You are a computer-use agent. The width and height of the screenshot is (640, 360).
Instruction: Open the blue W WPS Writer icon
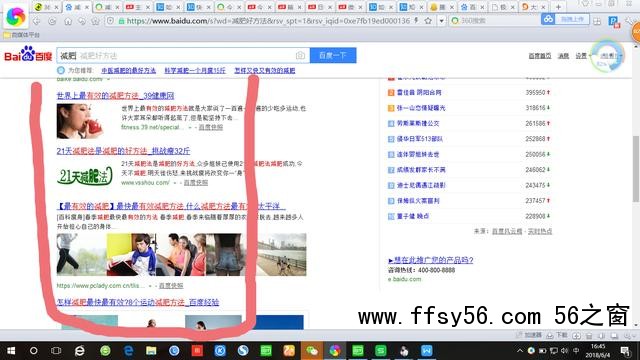click(427, 351)
